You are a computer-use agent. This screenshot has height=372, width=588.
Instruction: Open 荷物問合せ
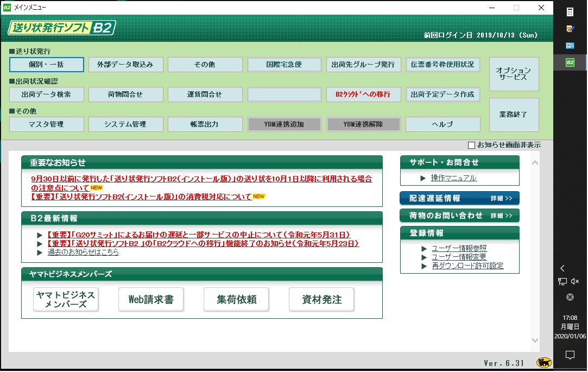[125, 94]
